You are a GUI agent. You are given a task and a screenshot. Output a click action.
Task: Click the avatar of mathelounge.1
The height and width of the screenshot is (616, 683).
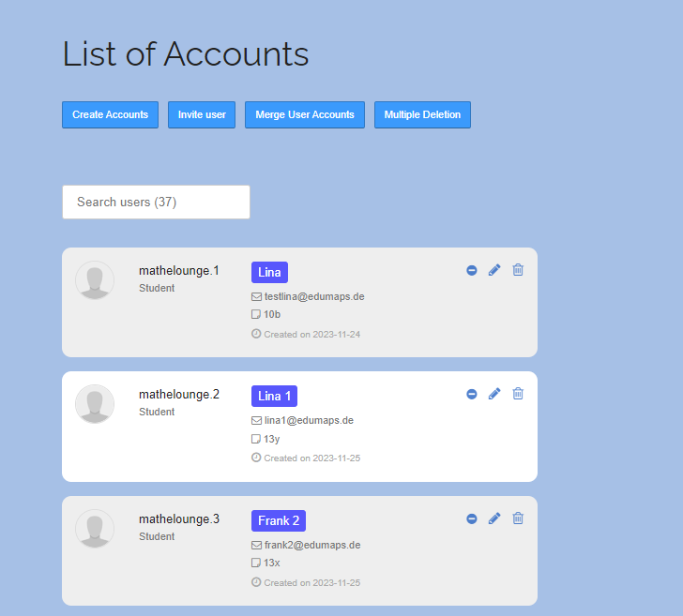pyautogui.click(x=95, y=280)
